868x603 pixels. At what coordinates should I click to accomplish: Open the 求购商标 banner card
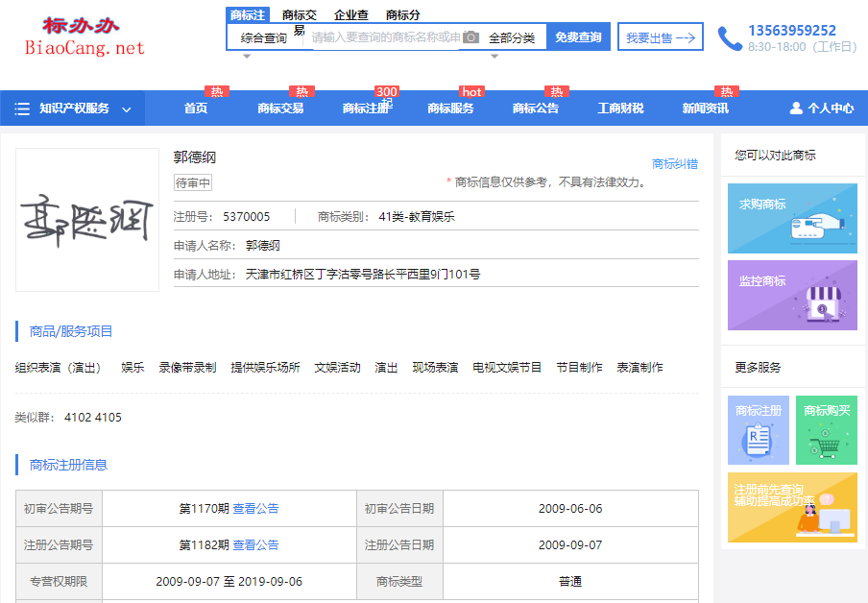pos(792,218)
